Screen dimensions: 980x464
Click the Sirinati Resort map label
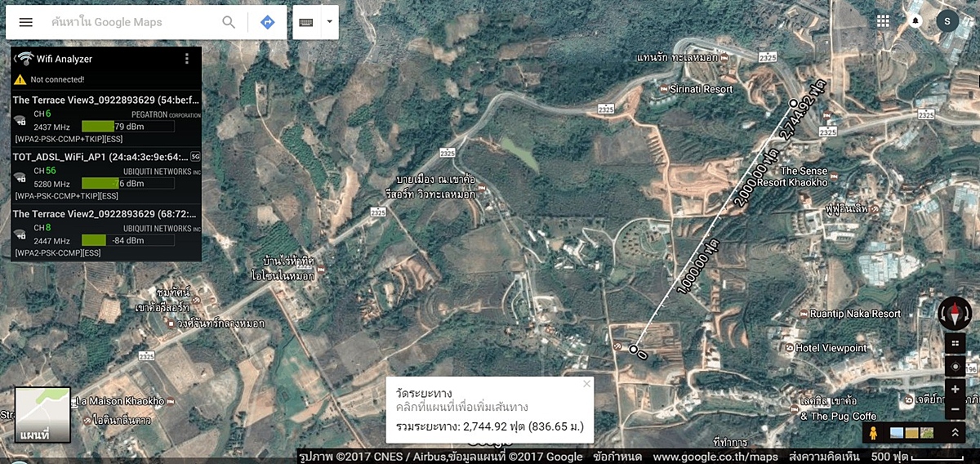(x=700, y=88)
